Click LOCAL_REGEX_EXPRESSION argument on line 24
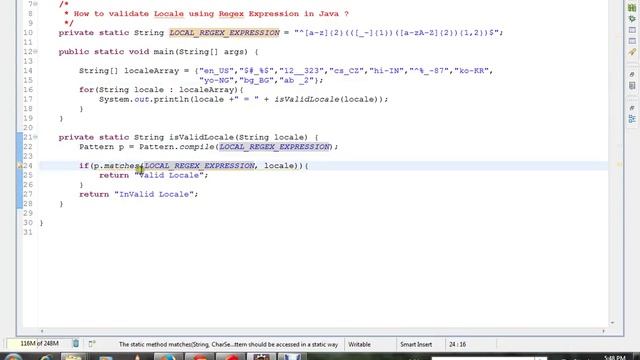 pos(199,166)
